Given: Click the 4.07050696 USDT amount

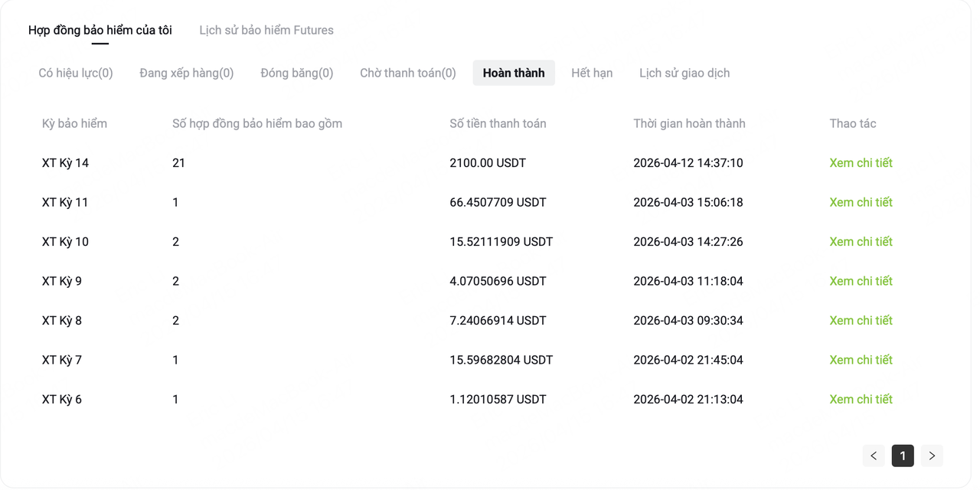Looking at the screenshot, I should coord(498,282).
